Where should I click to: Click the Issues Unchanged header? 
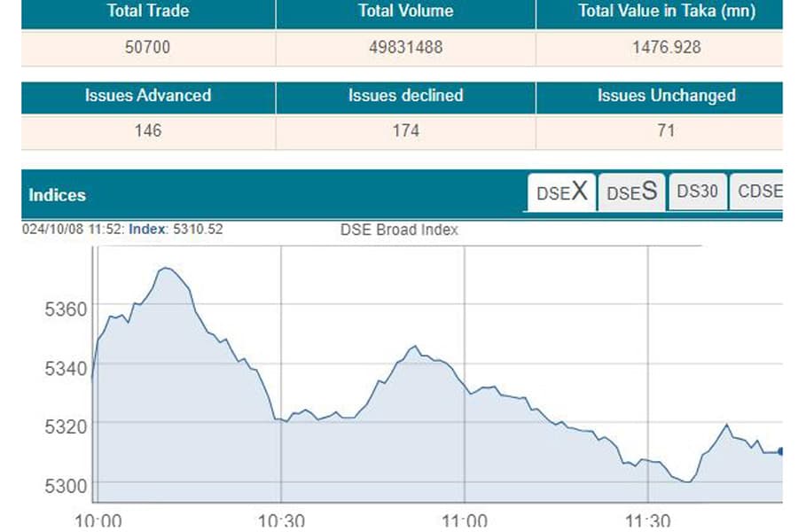coord(660,97)
